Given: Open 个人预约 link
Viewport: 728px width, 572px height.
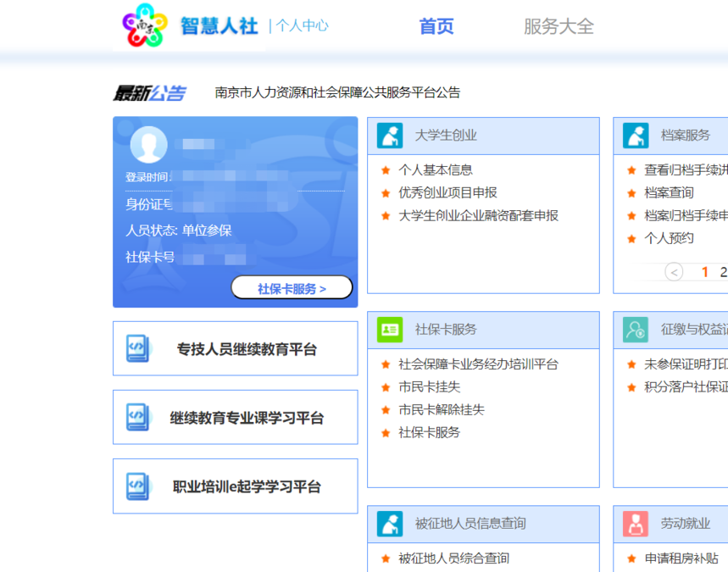Looking at the screenshot, I should click(669, 238).
